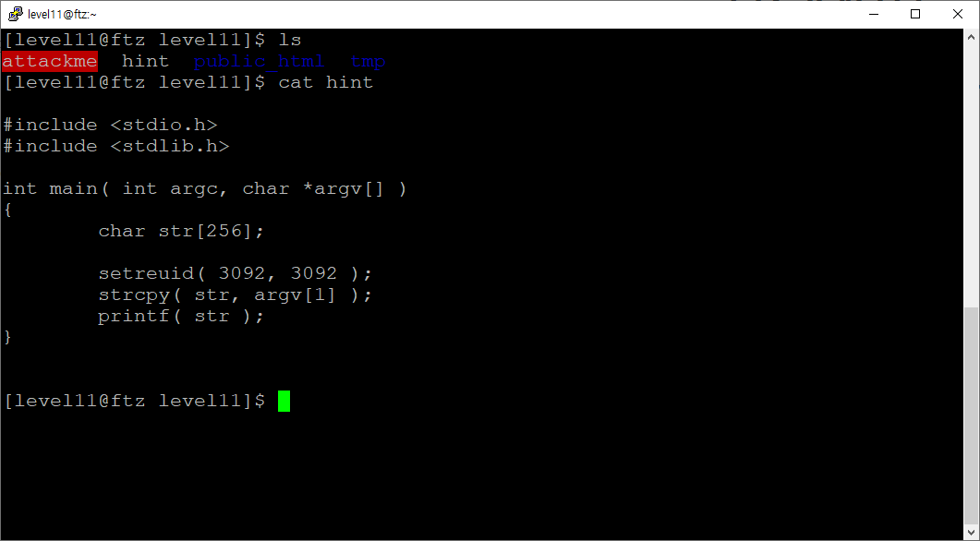Image resolution: width=980 pixels, height=541 pixels.
Task: Click the window title text level11@ftz:~
Action: (63, 15)
